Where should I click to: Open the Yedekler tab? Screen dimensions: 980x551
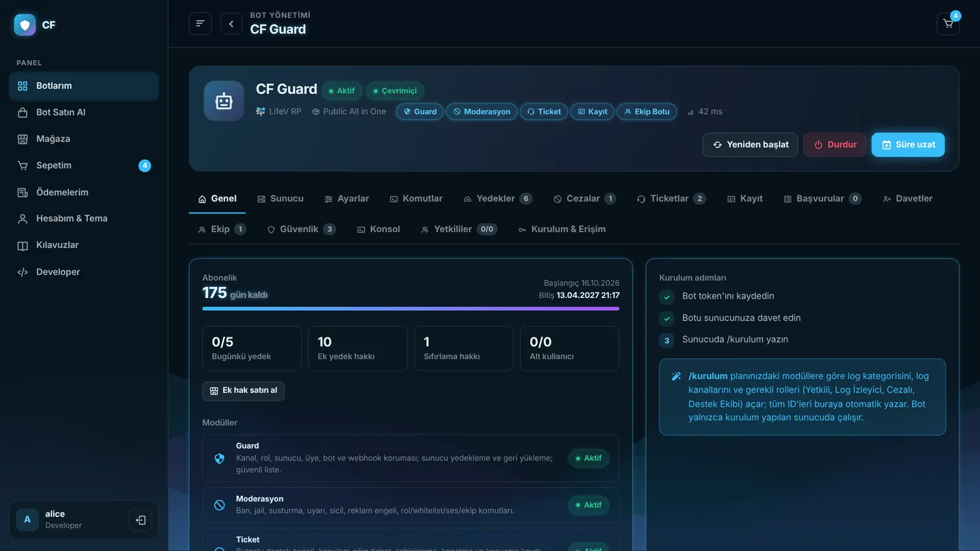(497, 199)
